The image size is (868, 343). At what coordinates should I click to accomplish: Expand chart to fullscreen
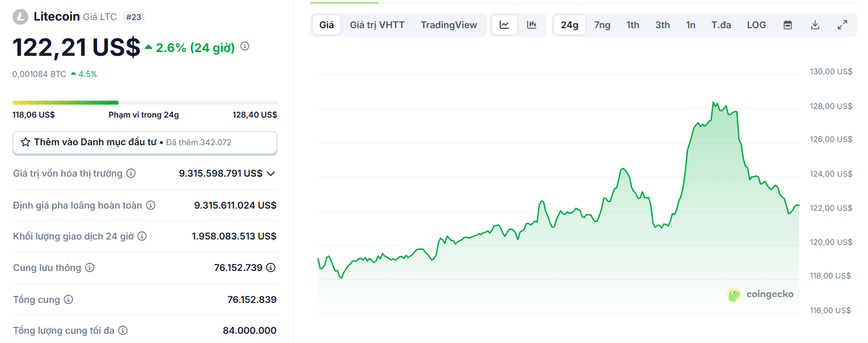[843, 25]
